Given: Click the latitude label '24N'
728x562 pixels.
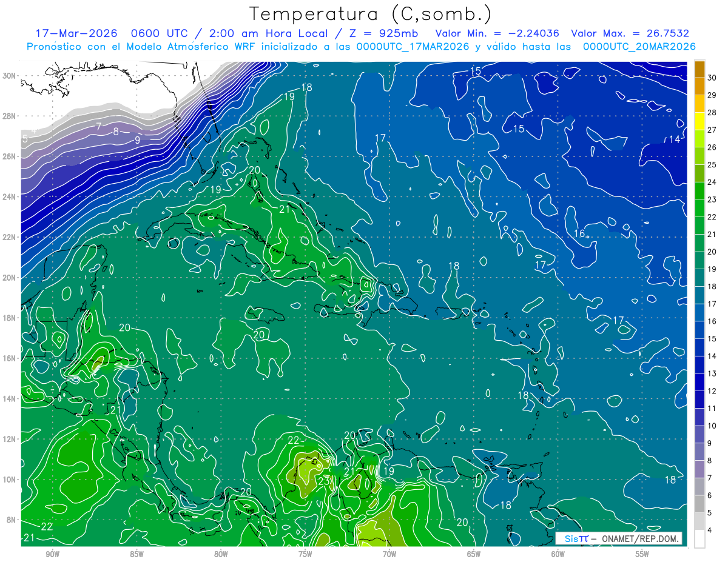Looking at the screenshot, I should (10, 197).
